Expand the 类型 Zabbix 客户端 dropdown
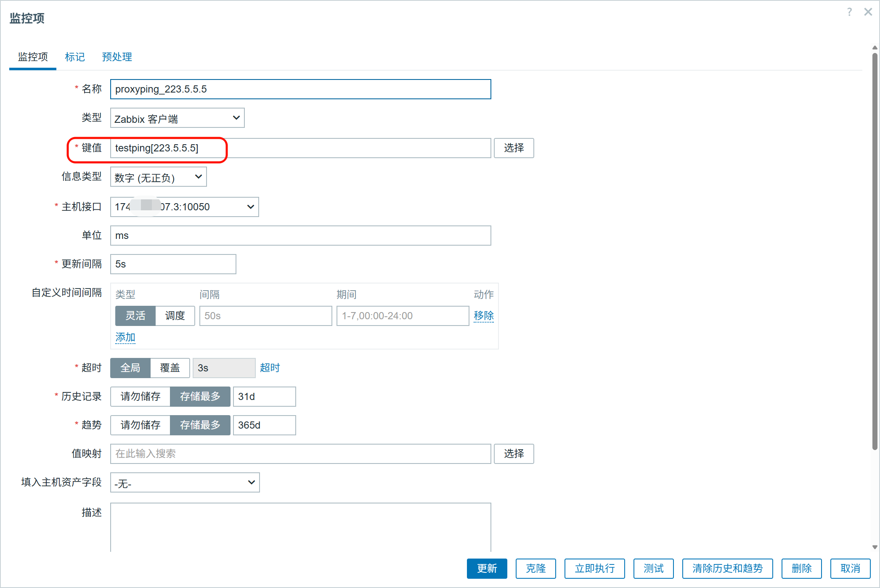 177,118
